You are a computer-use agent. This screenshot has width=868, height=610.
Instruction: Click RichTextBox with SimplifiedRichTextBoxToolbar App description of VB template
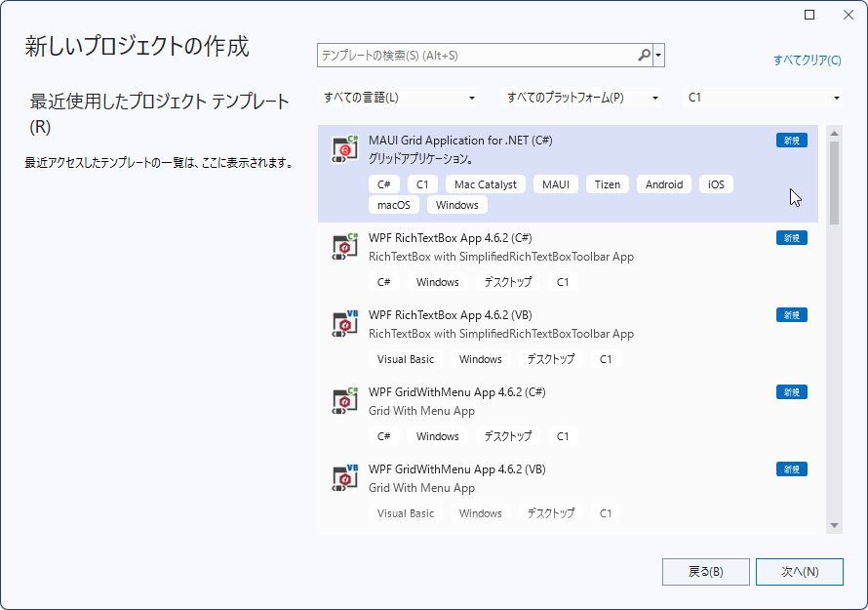(501, 334)
